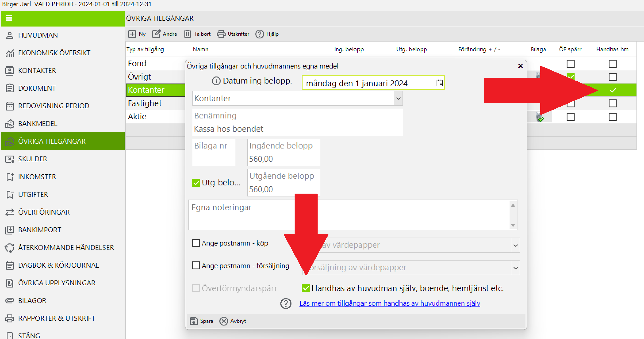Click the DAGBOK & KÖRJOURNAL calendar icon
The height and width of the screenshot is (339, 644).
[x=10, y=265]
